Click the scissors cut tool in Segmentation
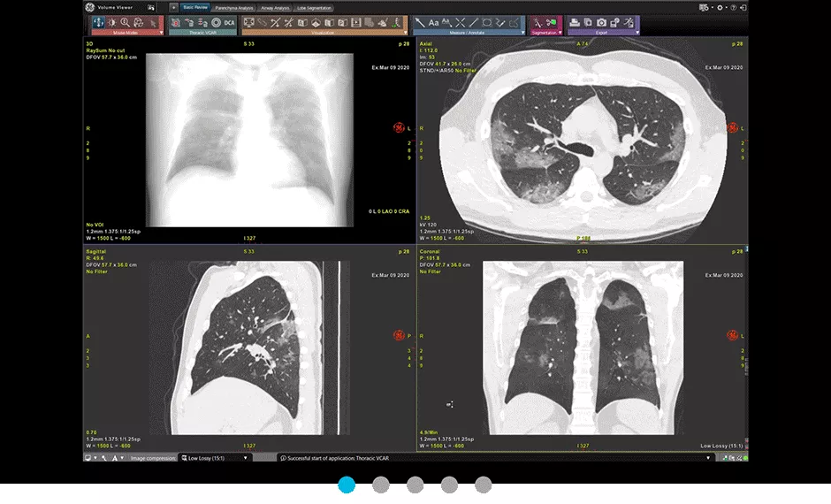Viewport: 831px width, 504px height. (551, 22)
